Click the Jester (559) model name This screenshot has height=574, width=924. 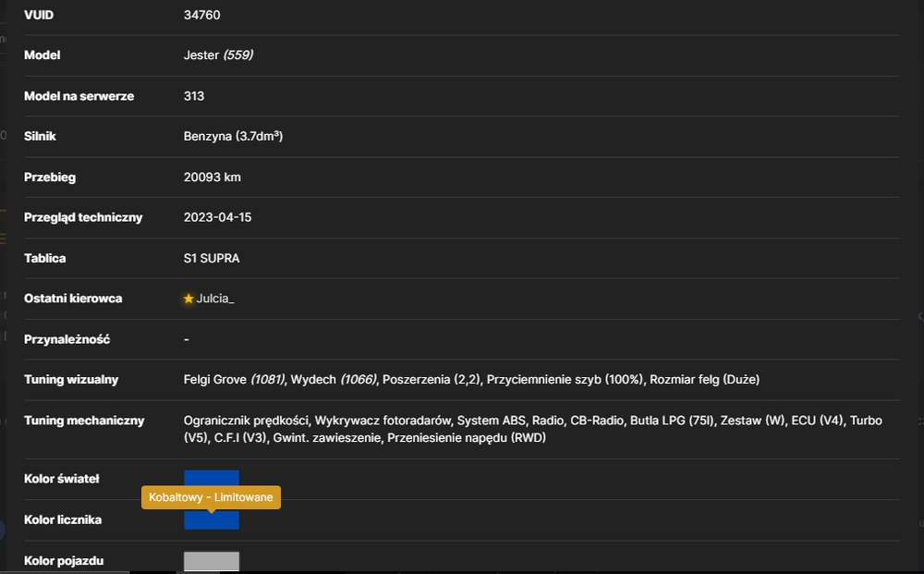(x=218, y=55)
